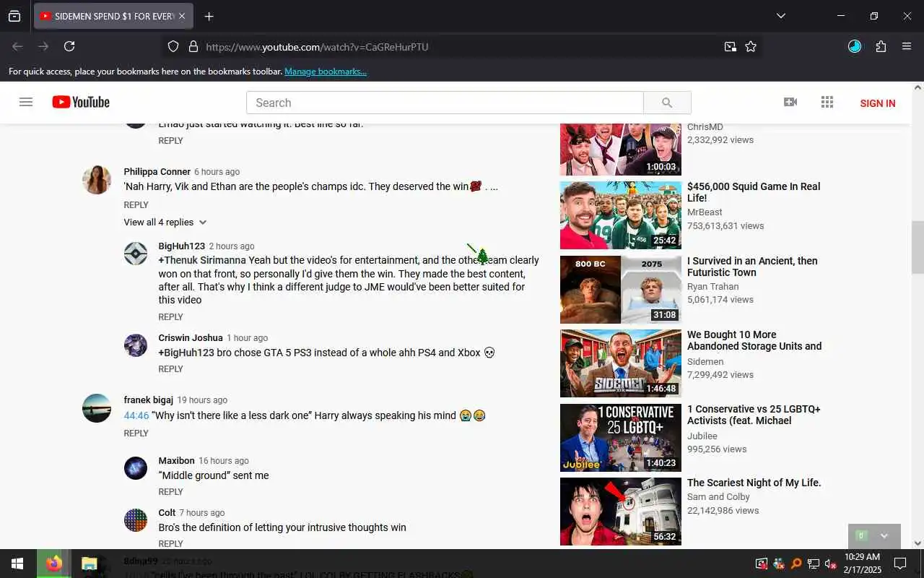Click the Firefox taskbar icon
This screenshot has width=924, height=578.
54,564
